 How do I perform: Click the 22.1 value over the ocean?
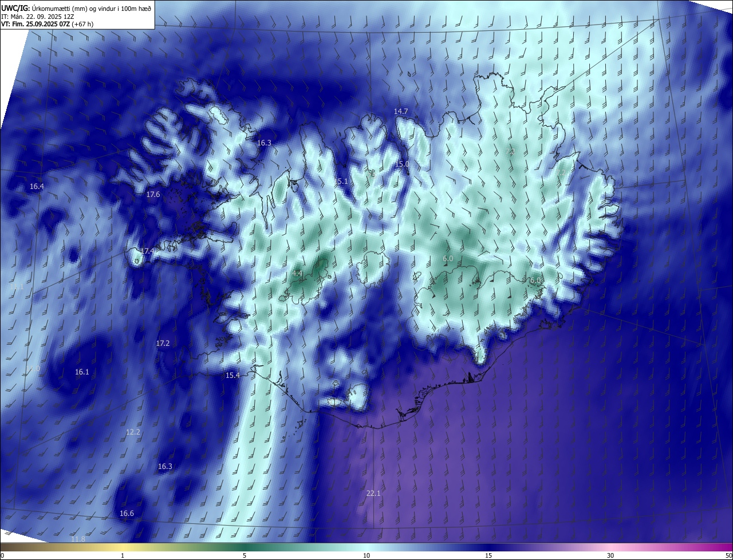[373, 493]
